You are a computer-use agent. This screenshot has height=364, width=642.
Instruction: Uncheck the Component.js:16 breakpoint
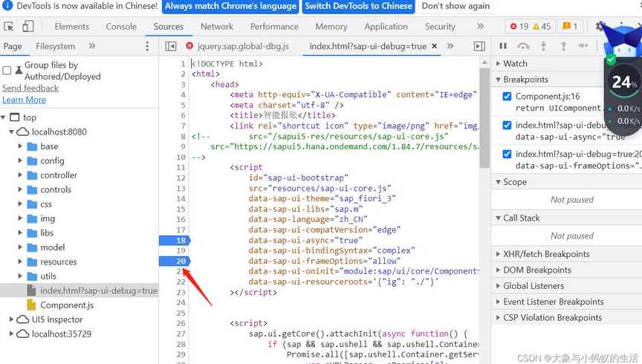[x=507, y=97]
